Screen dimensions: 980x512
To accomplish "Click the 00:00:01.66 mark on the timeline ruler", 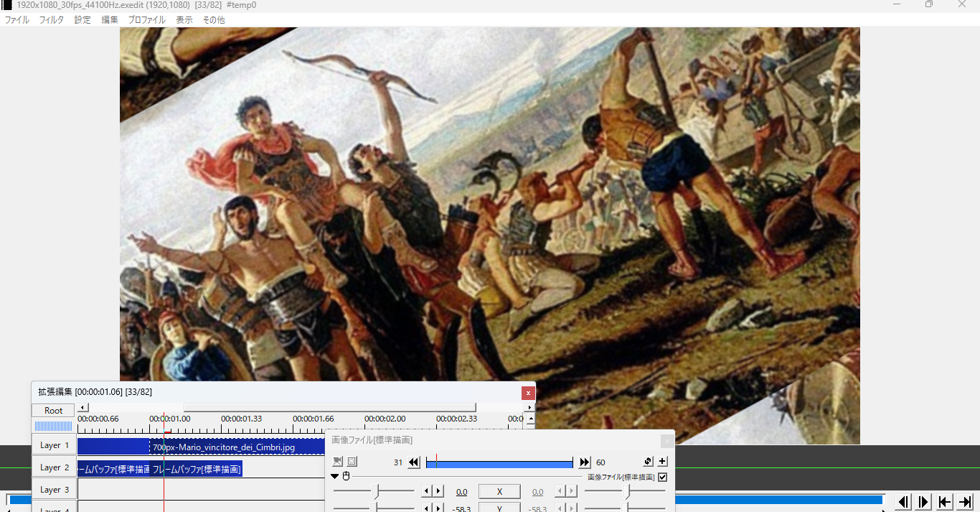I will [314, 419].
